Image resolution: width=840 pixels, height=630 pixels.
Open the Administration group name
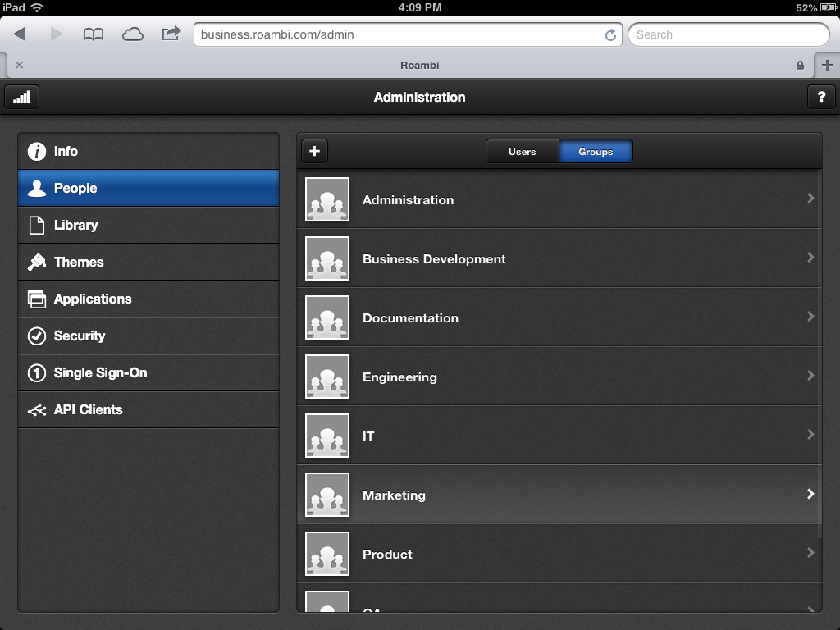pos(409,200)
